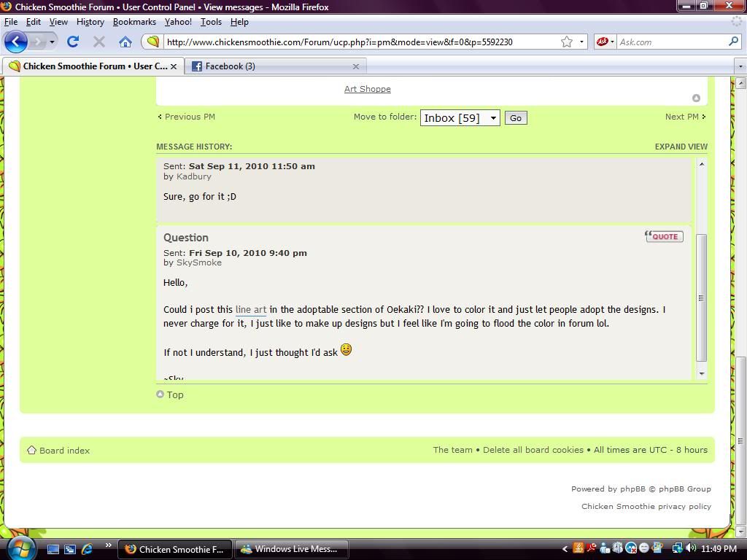Click the message history scrollbar down arrow

[x=701, y=374]
